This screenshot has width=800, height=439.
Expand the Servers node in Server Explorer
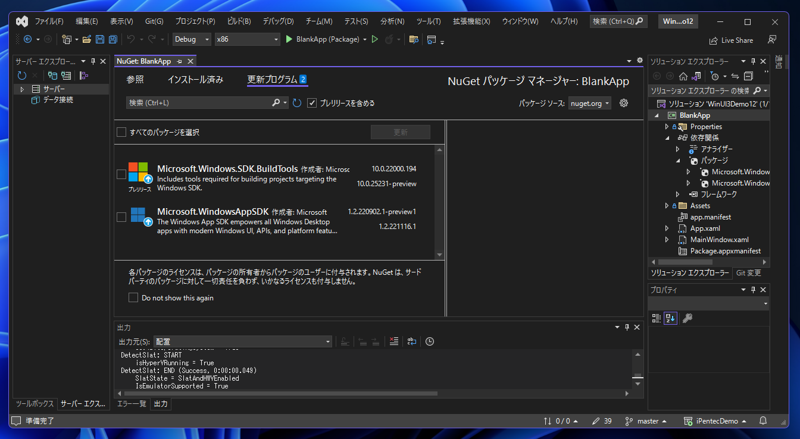[22, 89]
